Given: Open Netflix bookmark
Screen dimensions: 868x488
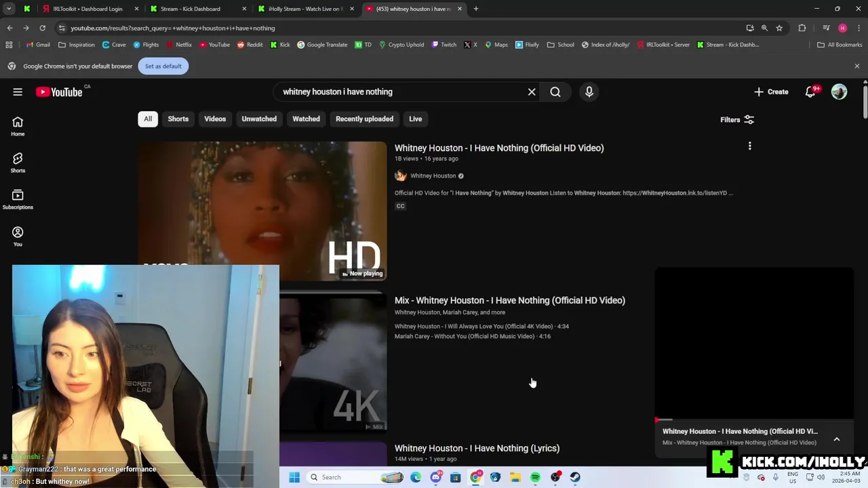Looking at the screenshot, I should click(x=179, y=45).
